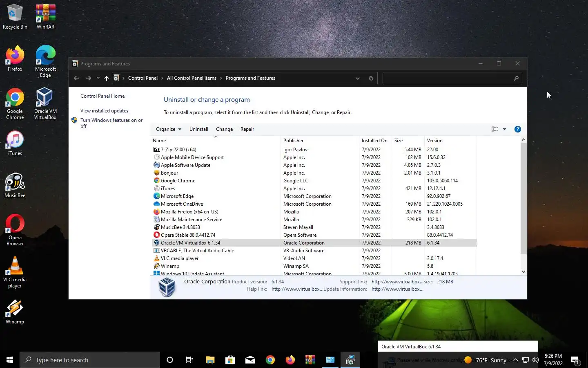
Task: Select the Winamp desktop shortcut
Action: [x=15, y=312]
